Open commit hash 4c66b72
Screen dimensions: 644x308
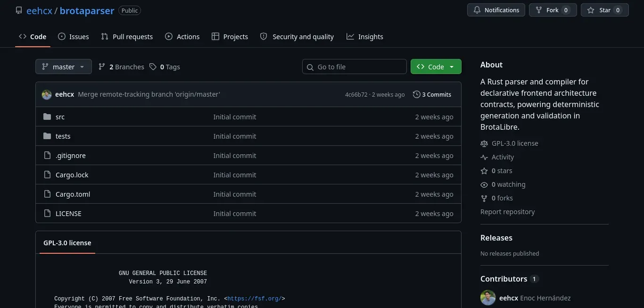356,94
